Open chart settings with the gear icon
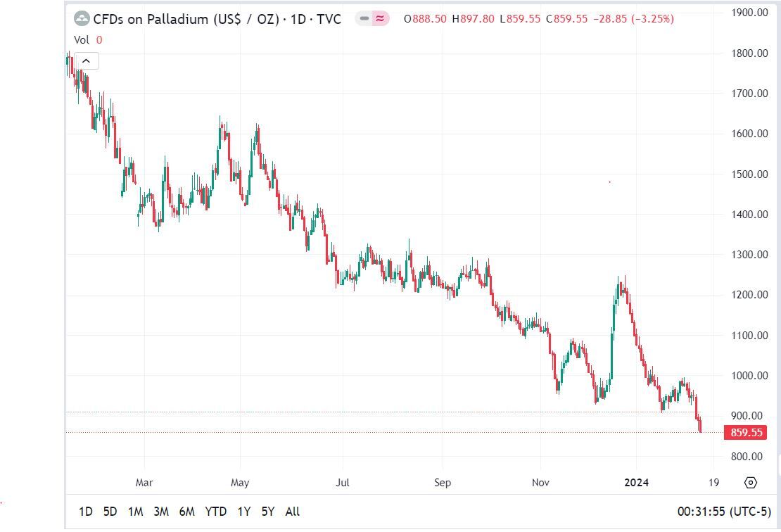Viewport: 781px width, 532px height. [751, 482]
